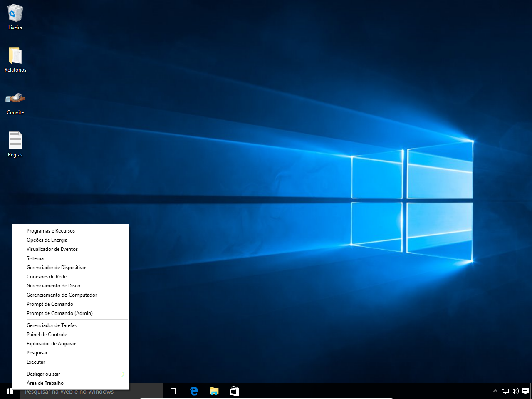Choose Executar in the menu
The image size is (532, 399).
tap(71, 362)
